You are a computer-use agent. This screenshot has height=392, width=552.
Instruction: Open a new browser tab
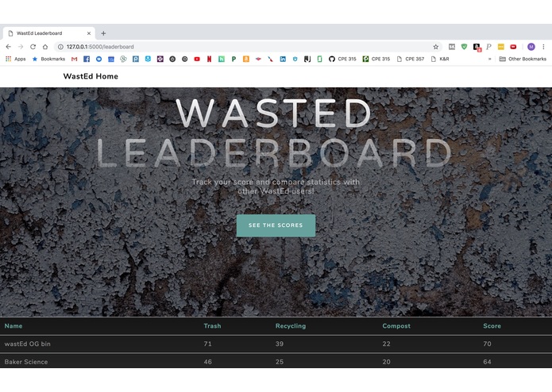click(x=103, y=33)
